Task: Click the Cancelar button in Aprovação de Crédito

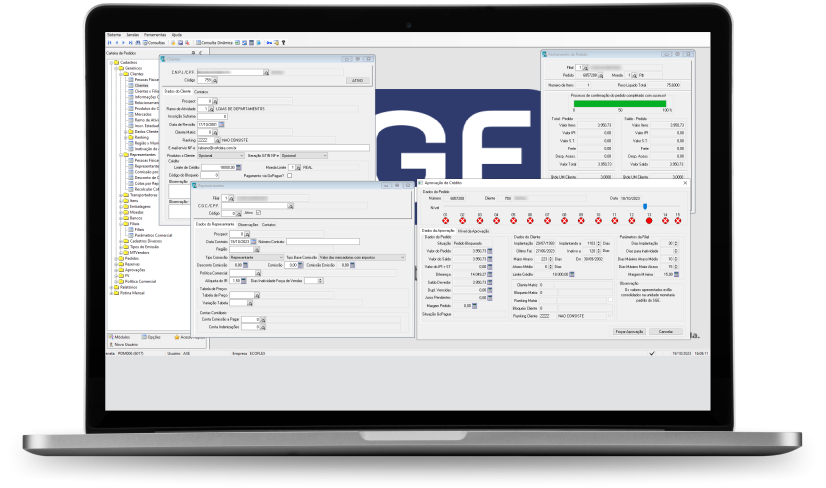Action: (664, 329)
